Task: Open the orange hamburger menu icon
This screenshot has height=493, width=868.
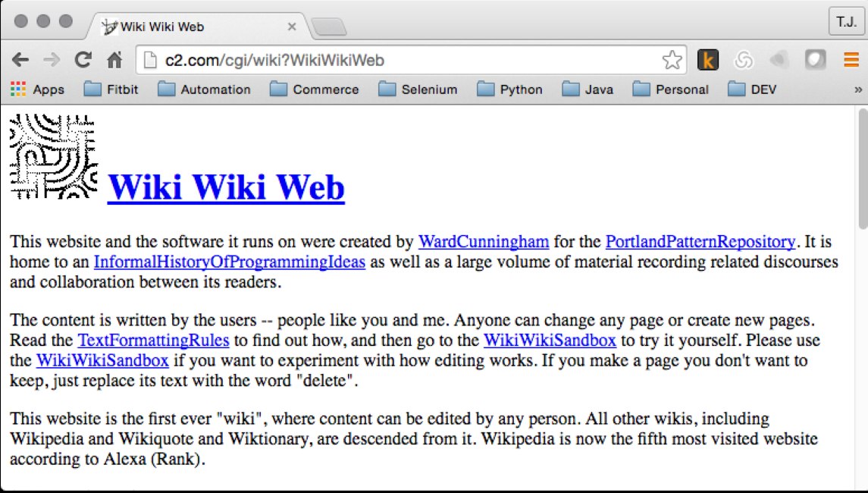Action: pos(851,59)
